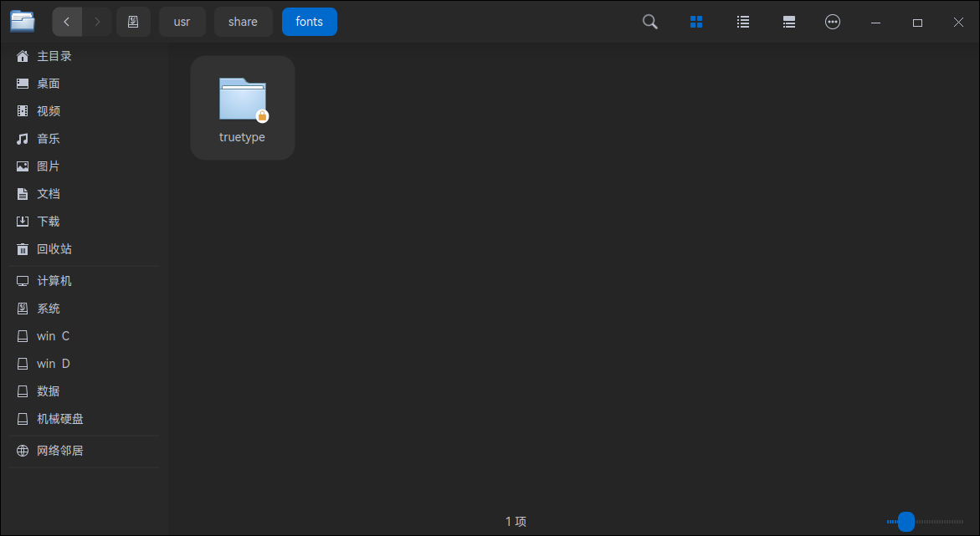Select the highlighted fonts breadcrumb
This screenshot has height=536, width=980.
[309, 22]
